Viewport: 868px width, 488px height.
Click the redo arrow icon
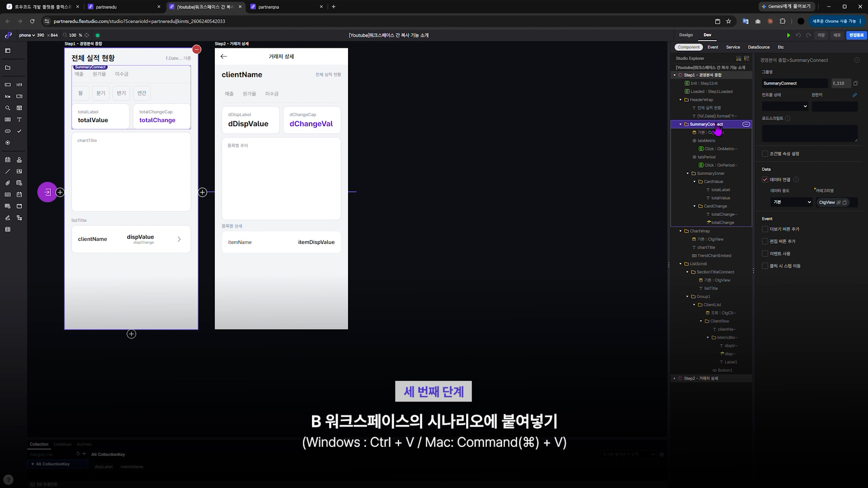(x=808, y=35)
